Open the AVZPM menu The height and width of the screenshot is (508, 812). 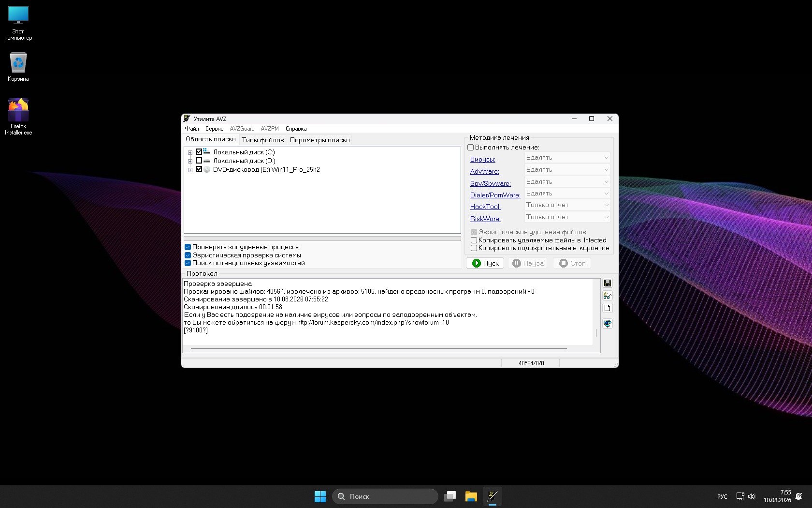pos(270,129)
